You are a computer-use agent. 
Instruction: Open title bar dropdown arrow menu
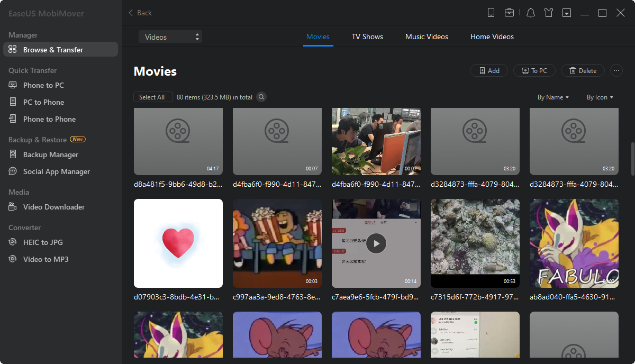coord(567,13)
